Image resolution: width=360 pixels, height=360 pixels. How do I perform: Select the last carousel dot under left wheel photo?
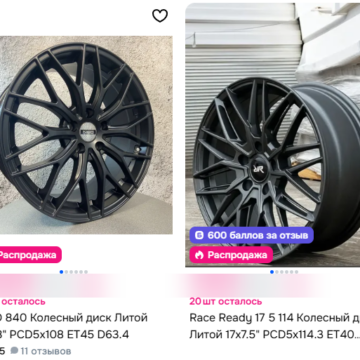pos(86,272)
